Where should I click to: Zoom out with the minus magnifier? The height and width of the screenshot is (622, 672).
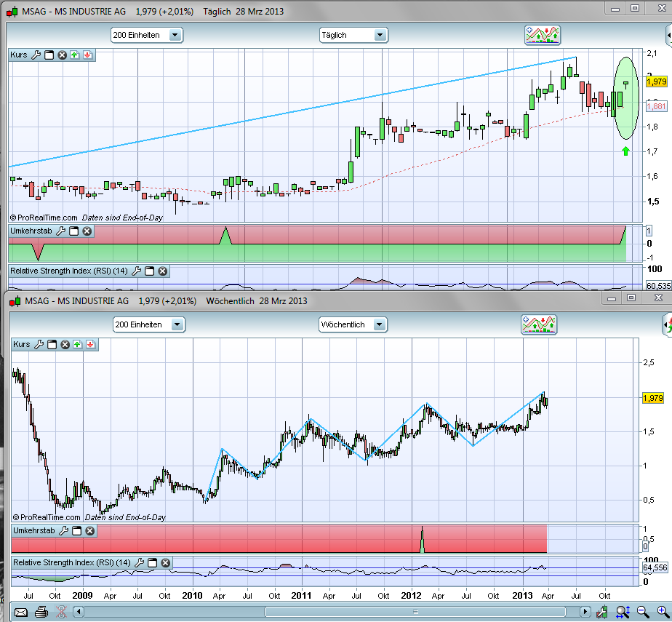point(643,612)
